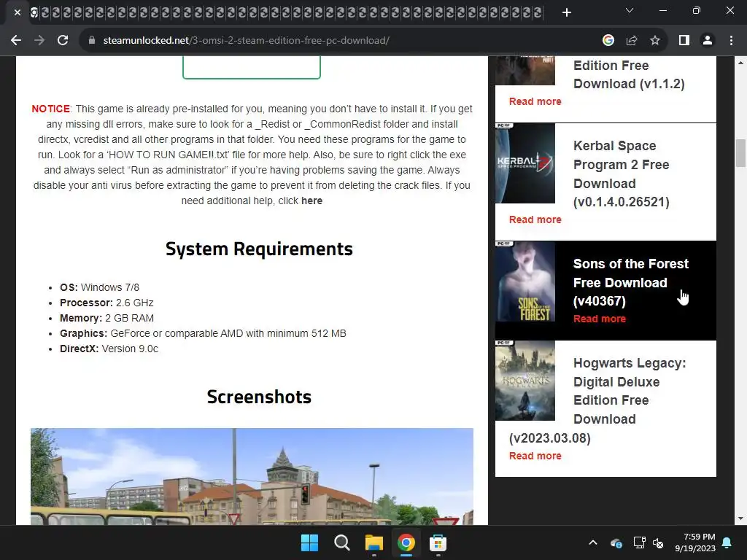The width and height of the screenshot is (747, 560).
Task: Open Kerbal Space Program 2 Free Download
Action: pos(622,174)
